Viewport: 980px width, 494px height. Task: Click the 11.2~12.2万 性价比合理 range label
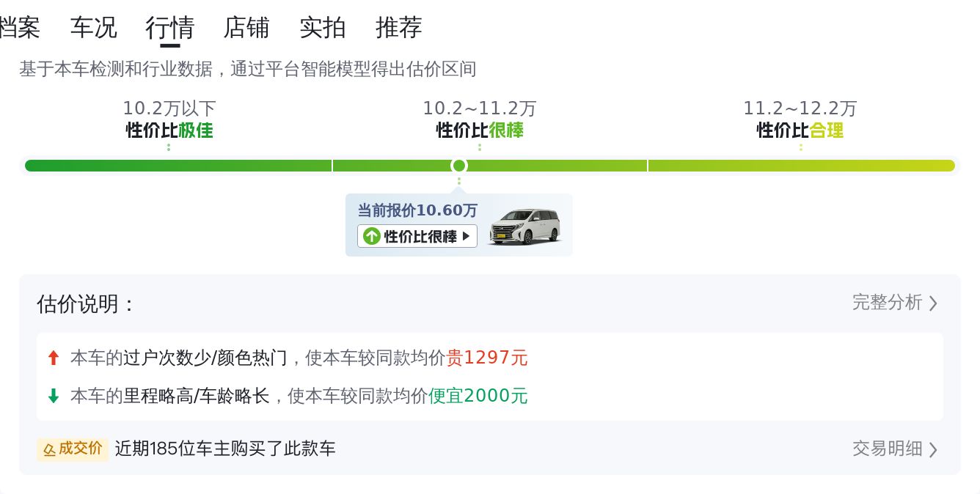pyautogui.click(x=800, y=119)
